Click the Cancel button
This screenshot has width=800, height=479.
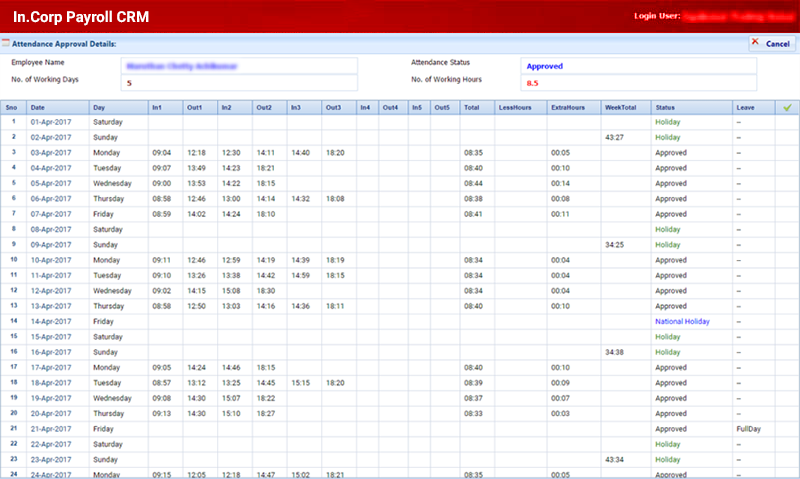[772, 44]
